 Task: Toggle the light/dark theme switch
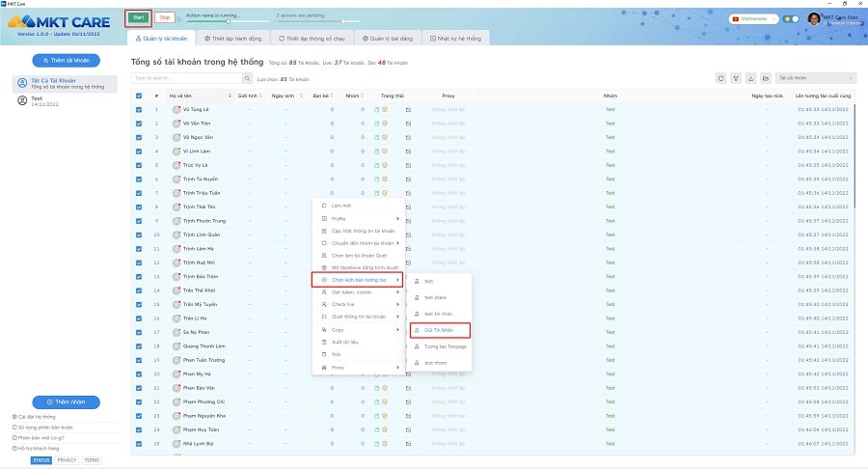(792, 18)
